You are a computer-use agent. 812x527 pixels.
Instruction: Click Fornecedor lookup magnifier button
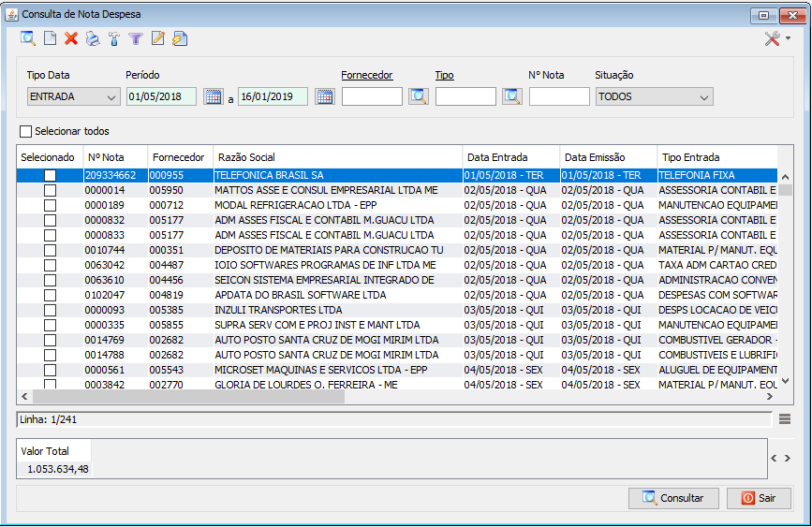click(x=419, y=96)
